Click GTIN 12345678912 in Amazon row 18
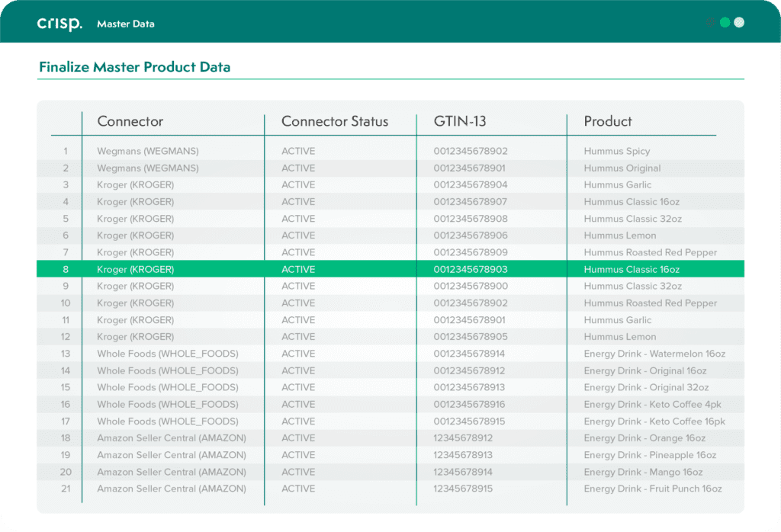Viewport: 781px width, 532px height. [x=463, y=438]
